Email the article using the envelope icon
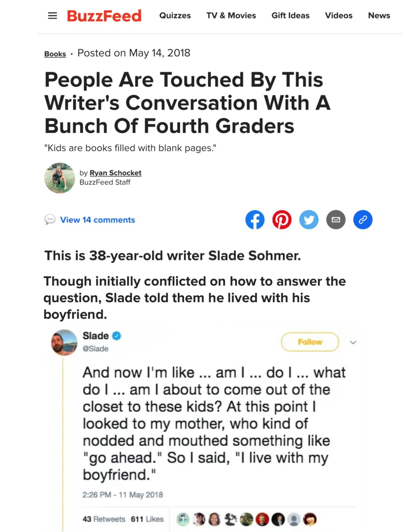 tap(336, 220)
